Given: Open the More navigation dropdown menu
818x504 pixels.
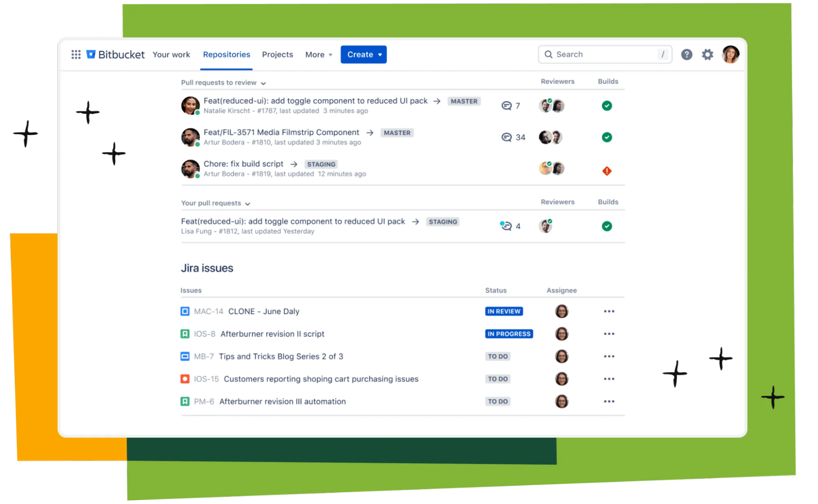Looking at the screenshot, I should pos(318,54).
